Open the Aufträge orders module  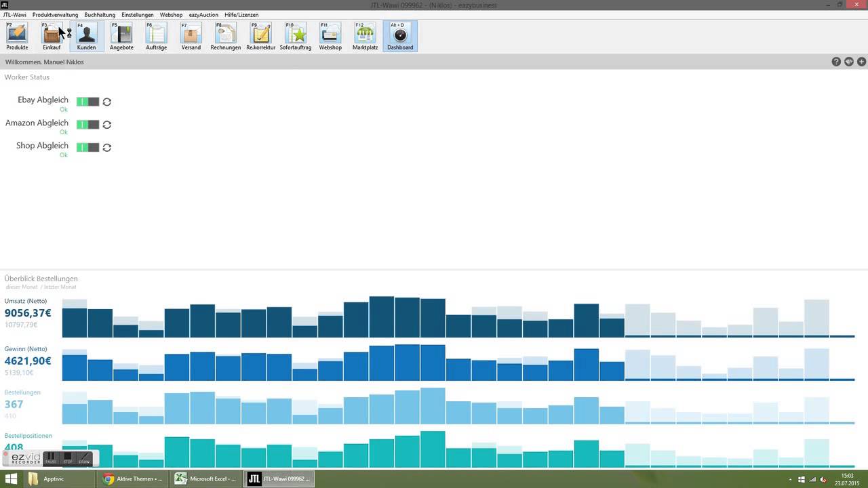(x=156, y=37)
